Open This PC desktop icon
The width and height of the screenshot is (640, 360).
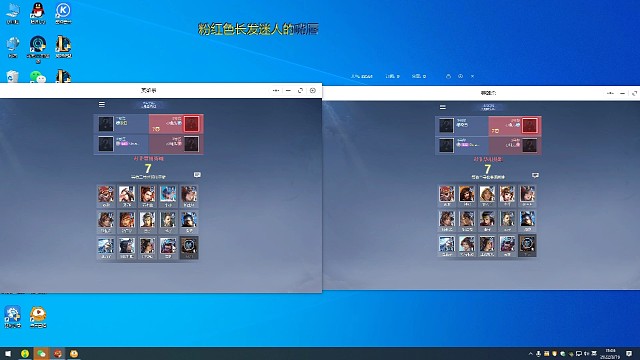[x=13, y=13]
